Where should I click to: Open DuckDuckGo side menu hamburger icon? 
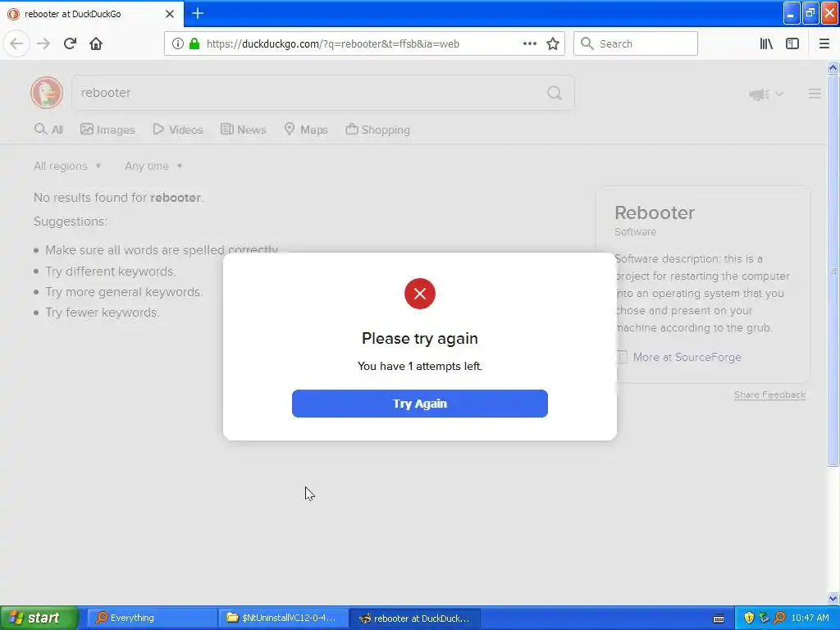tap(815, 94)
